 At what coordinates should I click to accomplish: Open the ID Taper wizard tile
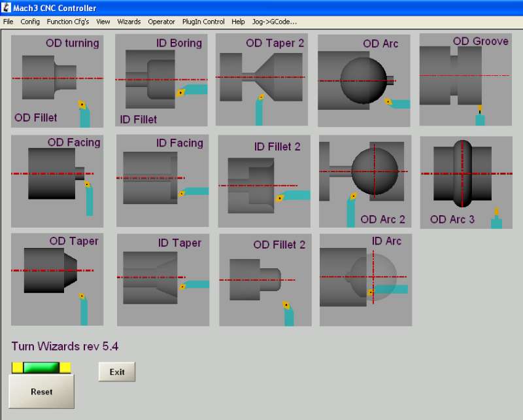click(x=163, y=280)
